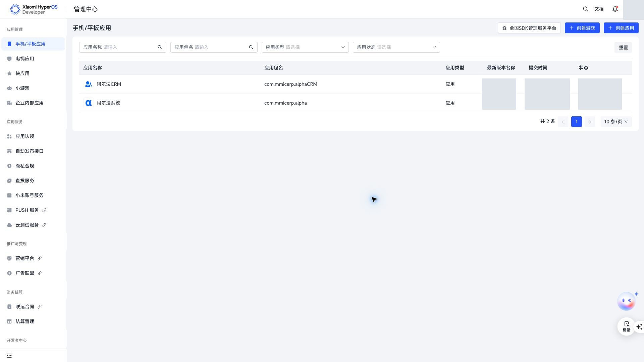Open the AI assistant face bubble

pos(626,301)
